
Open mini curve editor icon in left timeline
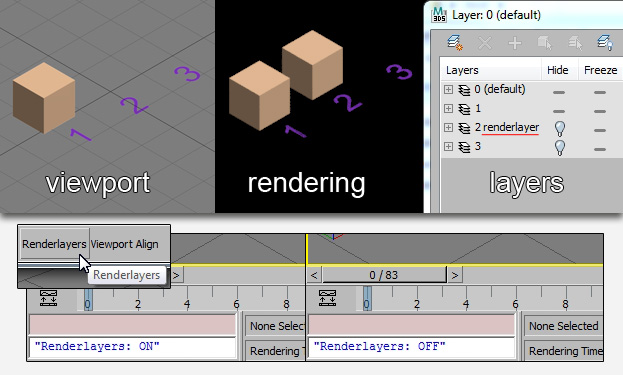pyautogui.click(x=48, y=298)
